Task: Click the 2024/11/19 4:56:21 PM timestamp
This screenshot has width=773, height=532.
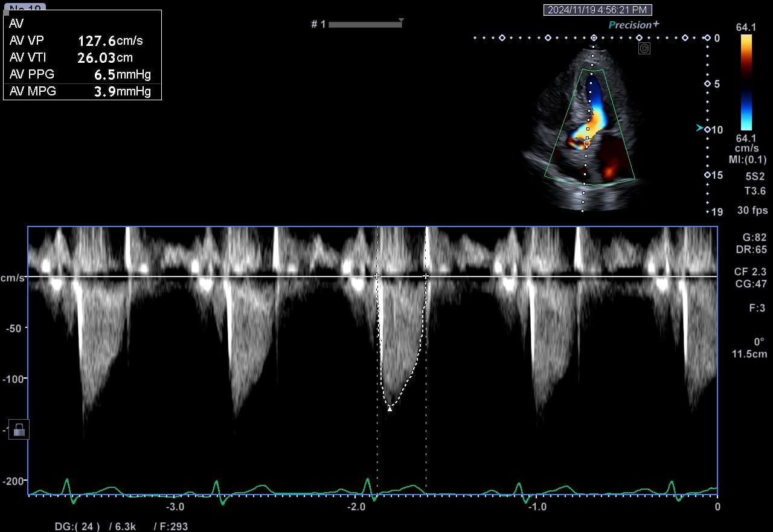Action: (x=598, y=10)
